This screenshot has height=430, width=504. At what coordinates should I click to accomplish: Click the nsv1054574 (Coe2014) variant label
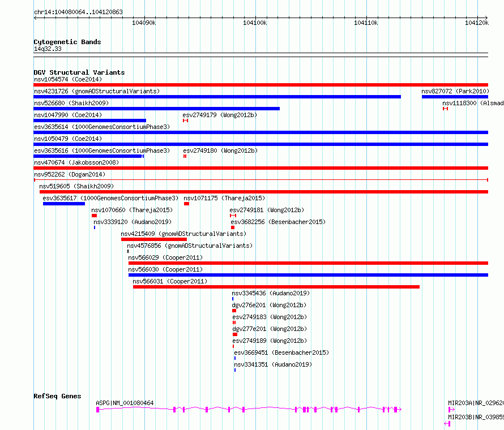pyautogui.click(x=68, y=79)
